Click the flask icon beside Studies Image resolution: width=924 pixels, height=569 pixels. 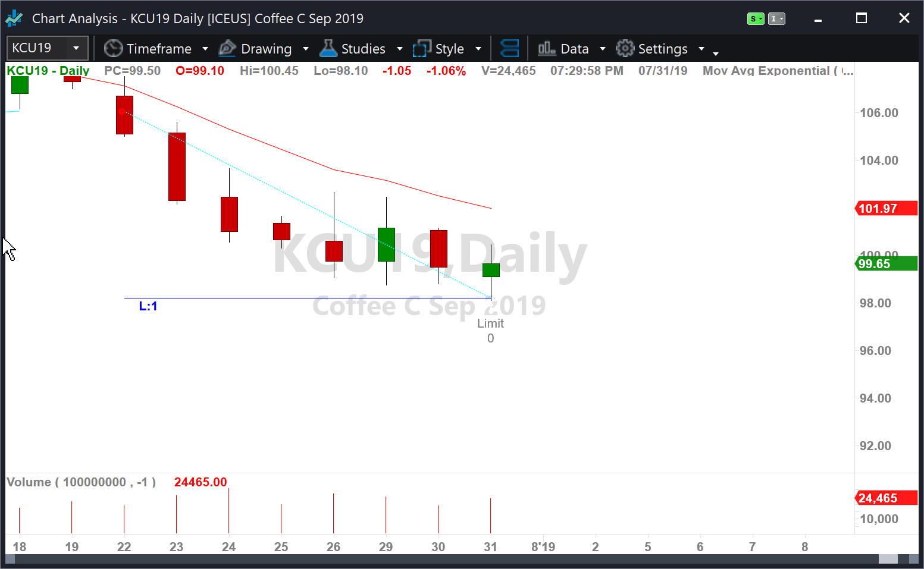point(328,49)
